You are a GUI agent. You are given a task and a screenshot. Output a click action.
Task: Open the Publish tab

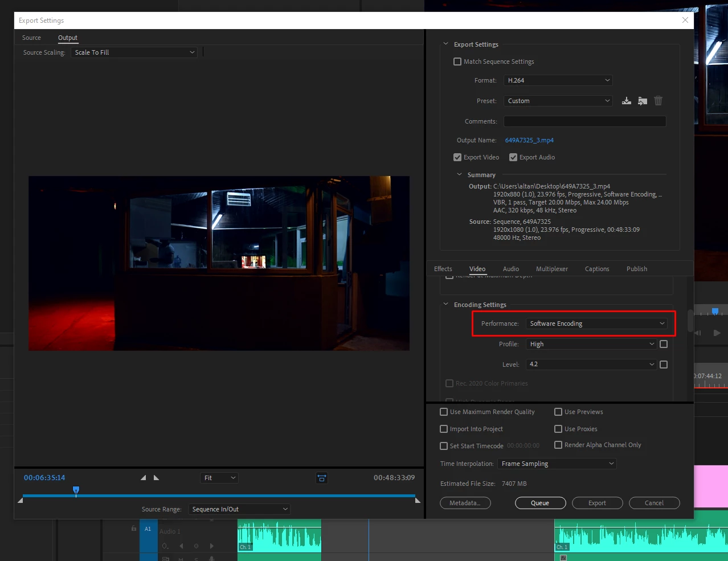(x=637, y=269)
